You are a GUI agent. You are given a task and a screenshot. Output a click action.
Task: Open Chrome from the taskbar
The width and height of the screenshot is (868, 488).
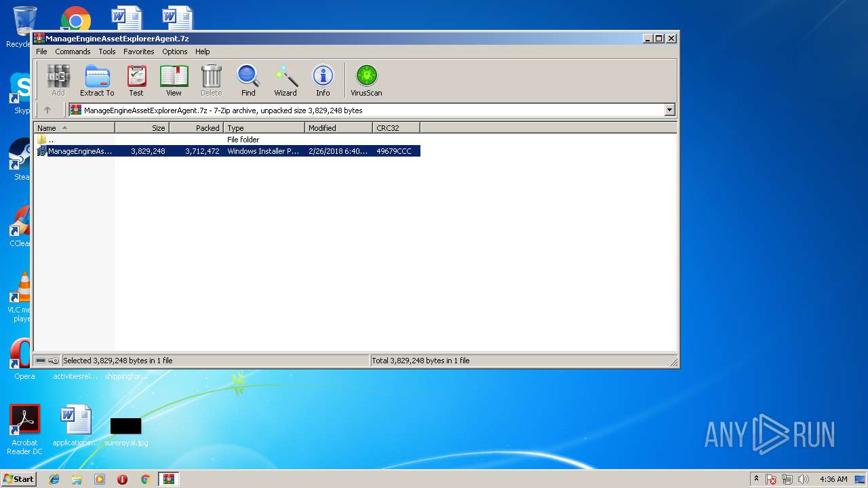tap(145, 479)
